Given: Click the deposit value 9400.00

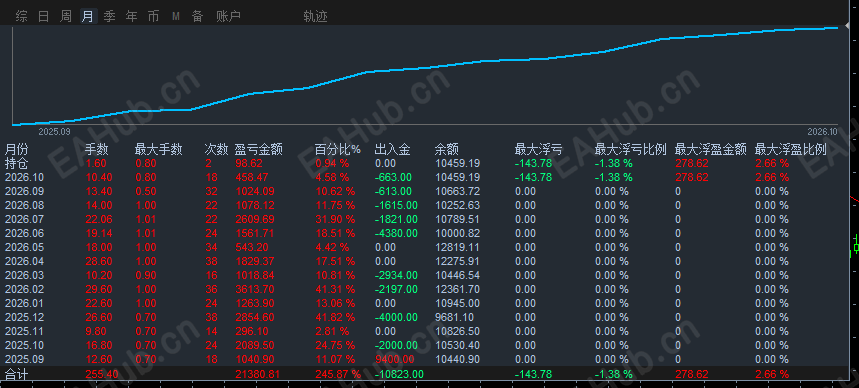Looking at the screenshot, I should point(394,359).
